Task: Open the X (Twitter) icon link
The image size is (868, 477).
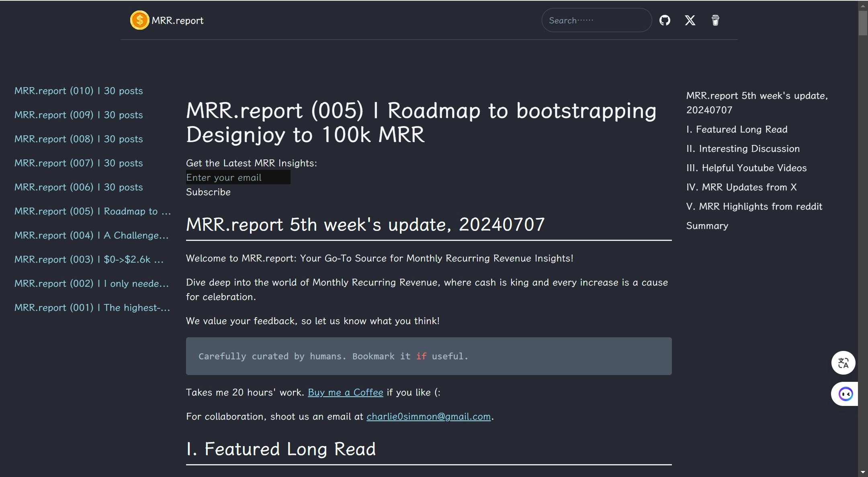Action: [x=690, y=20]
